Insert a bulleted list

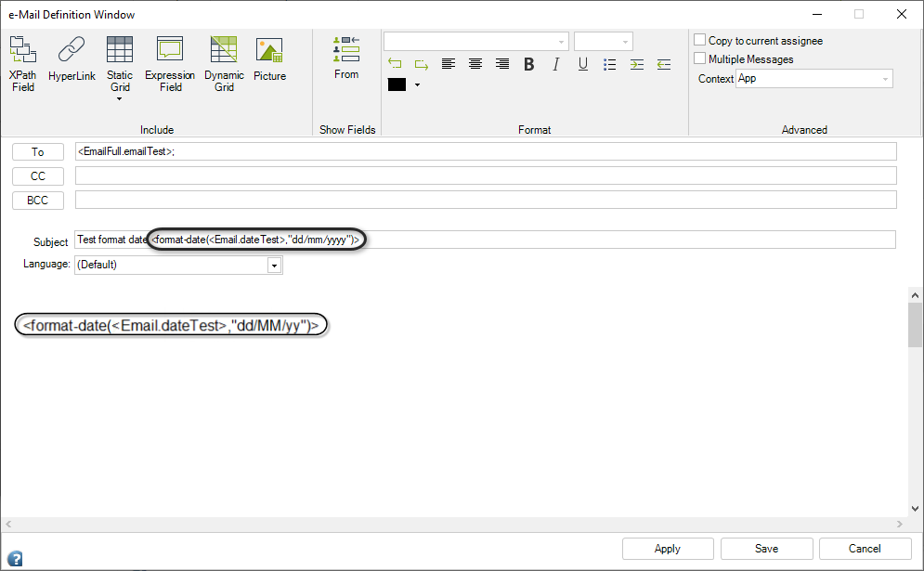(610, 64)
